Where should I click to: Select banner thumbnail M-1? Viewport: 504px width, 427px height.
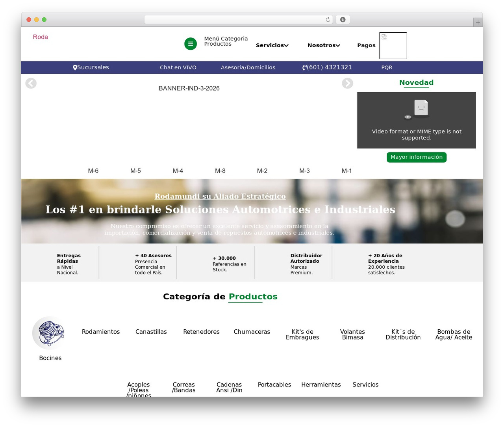click(x=346, y=171)
